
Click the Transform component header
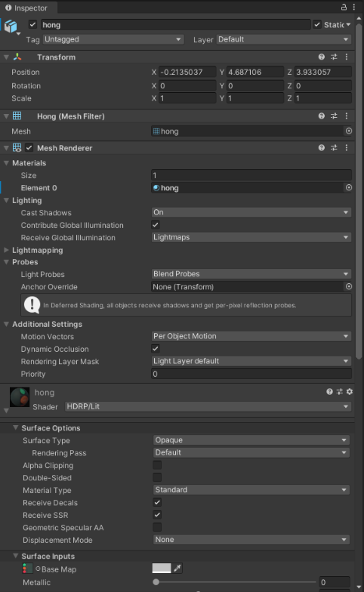[177, 57]
